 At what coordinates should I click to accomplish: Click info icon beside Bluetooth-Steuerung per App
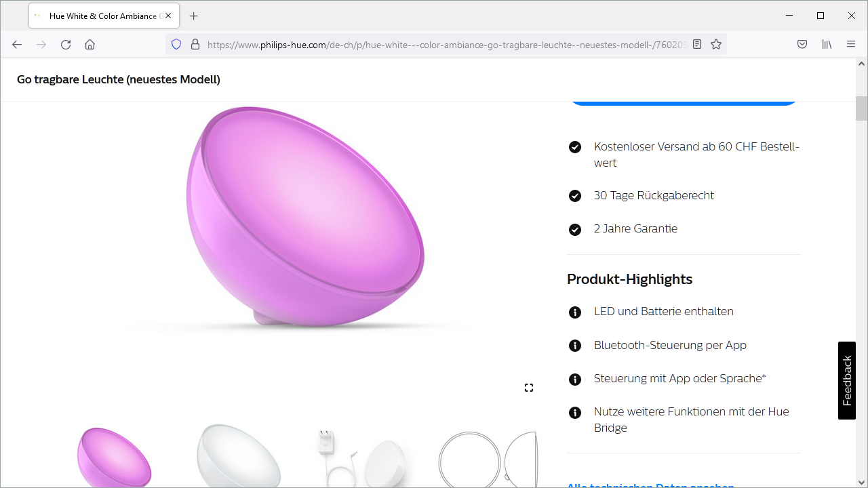pos(575,346)
